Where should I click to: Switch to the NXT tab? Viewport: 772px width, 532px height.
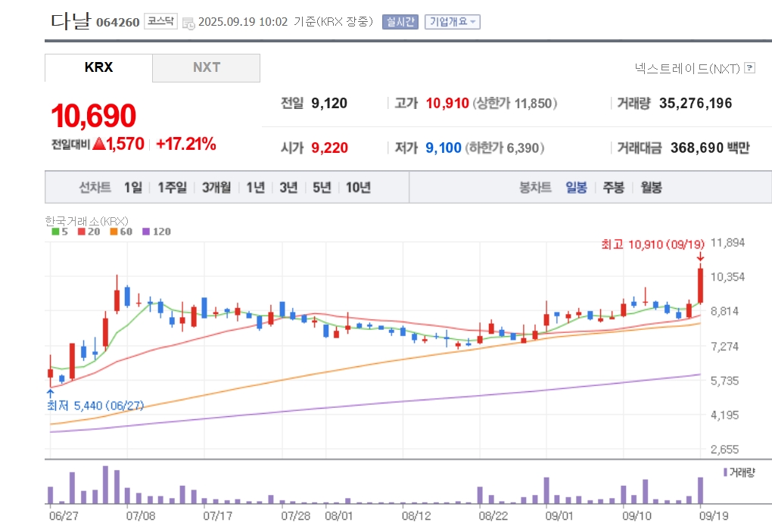point(207,68)
